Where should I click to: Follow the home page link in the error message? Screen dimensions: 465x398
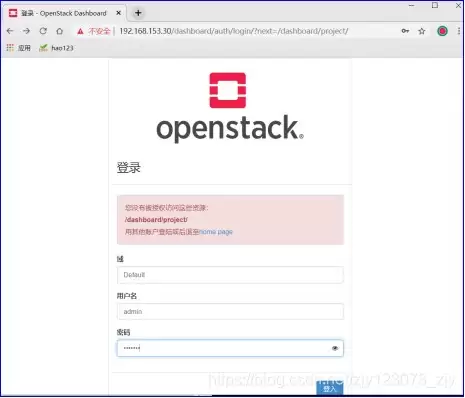pos(216,232)
